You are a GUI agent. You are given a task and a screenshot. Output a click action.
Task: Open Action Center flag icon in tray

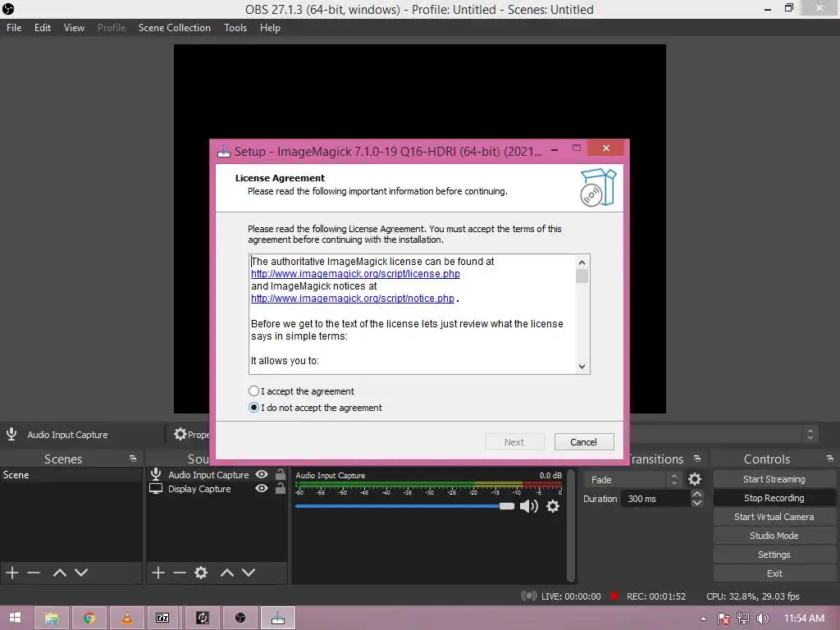(x=724, y=619)
